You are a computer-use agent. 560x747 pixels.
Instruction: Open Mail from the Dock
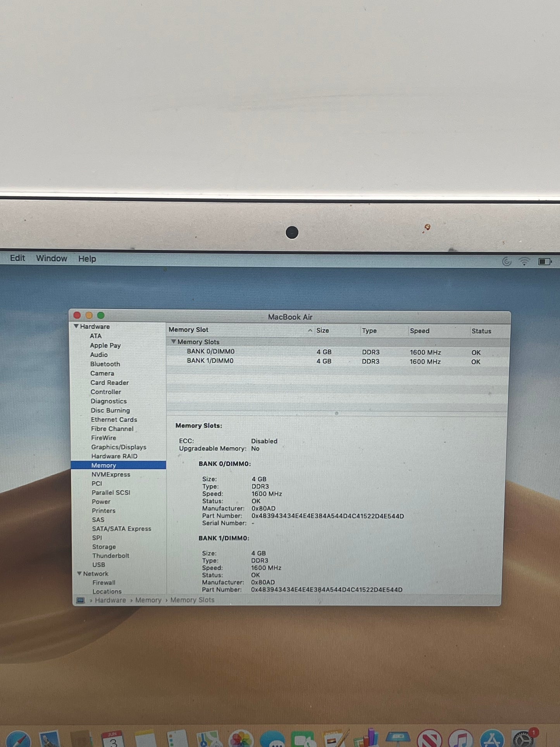(50, 740)
